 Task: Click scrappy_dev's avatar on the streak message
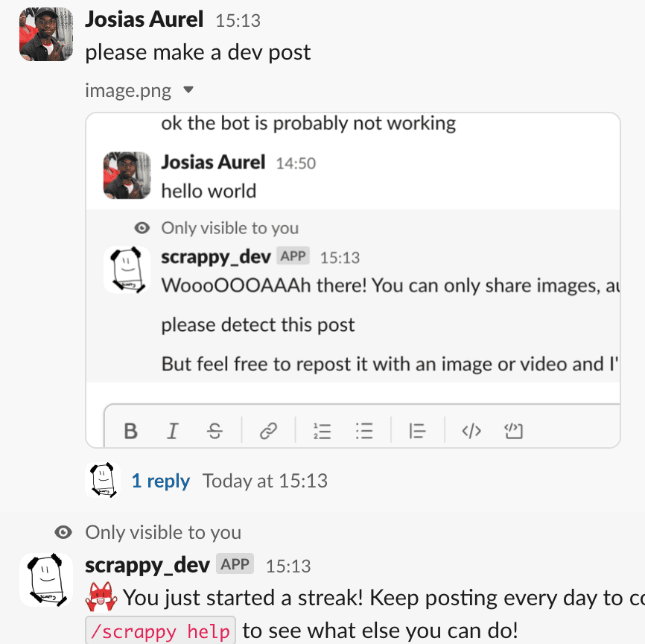click(46, 580)
